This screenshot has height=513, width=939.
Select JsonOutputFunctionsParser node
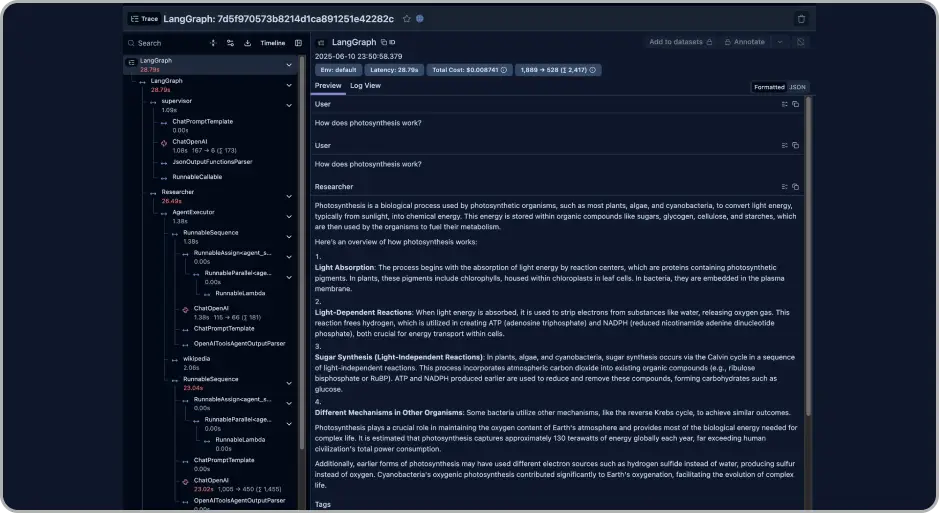click(x=212, y=162)
